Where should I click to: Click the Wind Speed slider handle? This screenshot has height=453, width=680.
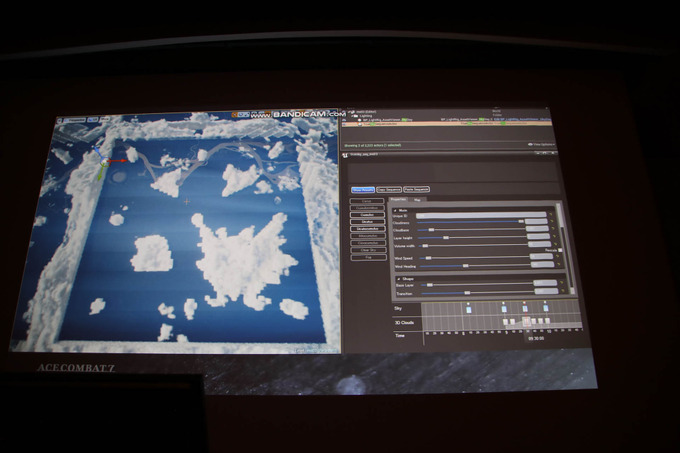pyautogui.click(x=428, y=258)
